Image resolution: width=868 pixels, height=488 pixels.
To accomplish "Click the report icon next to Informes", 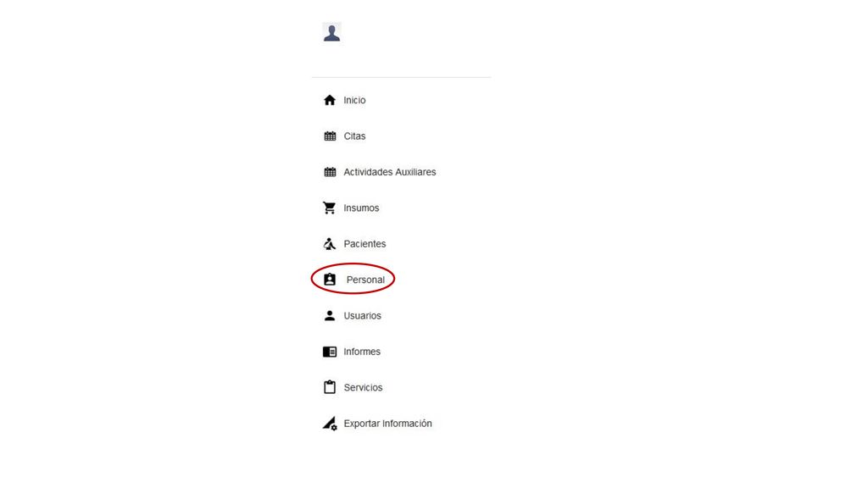I will coord(330,352).
